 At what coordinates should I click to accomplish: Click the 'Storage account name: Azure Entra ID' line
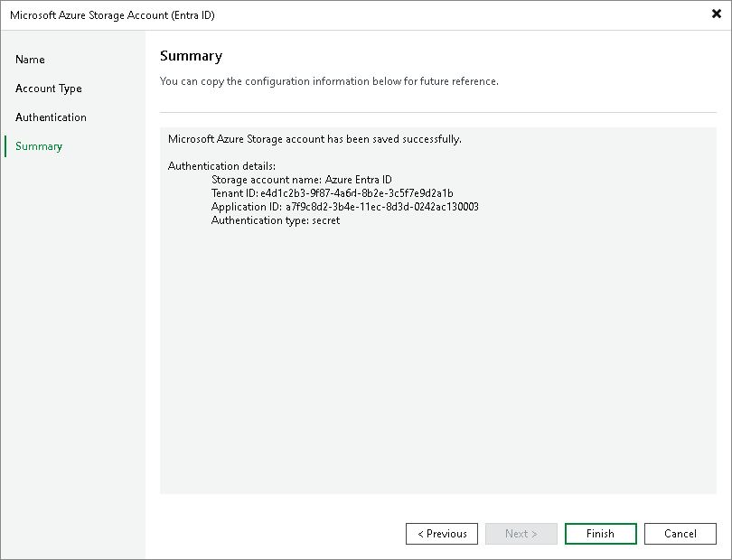click(302, 180)
